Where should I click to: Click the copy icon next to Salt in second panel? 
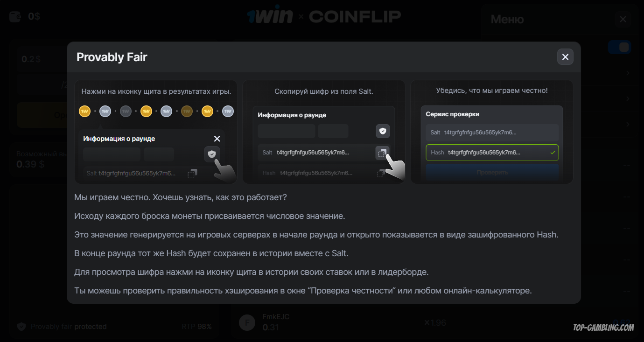pos(381,153)
